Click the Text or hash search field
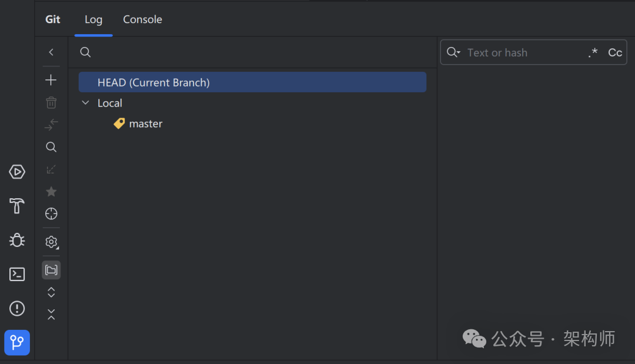This screenshot has height=364, width=635. coord(523,53)
